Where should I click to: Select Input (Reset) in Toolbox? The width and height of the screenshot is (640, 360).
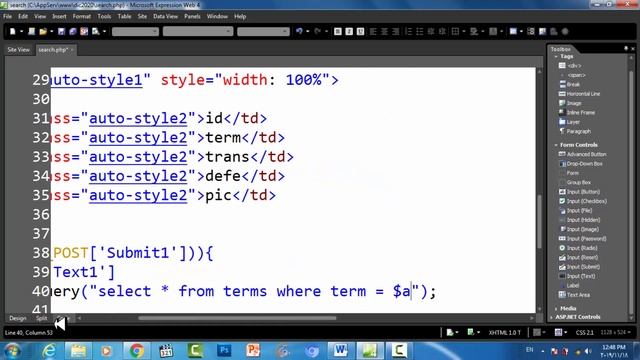pyautogui.click(x=578, y=258)
